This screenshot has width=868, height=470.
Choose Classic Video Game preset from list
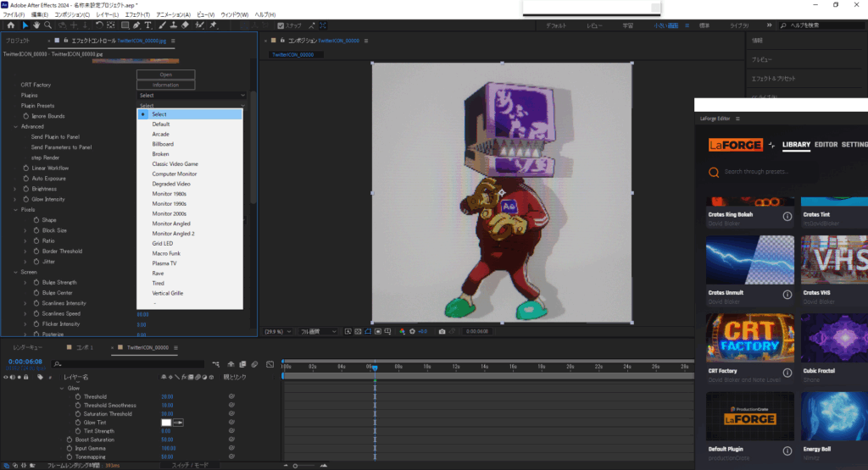point(175,163)
